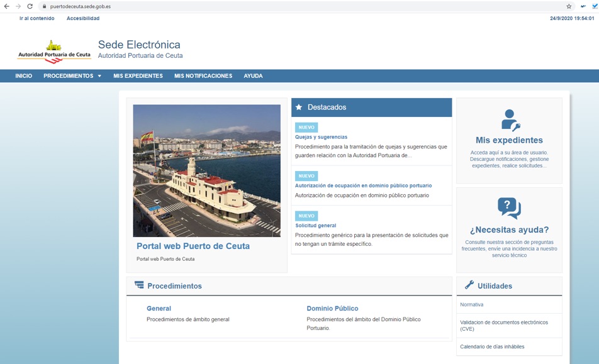Expand the PROCEDIMIENTOS dropdown arrow
This screenshot has width=599, height=364.
(x=99, y=76)
